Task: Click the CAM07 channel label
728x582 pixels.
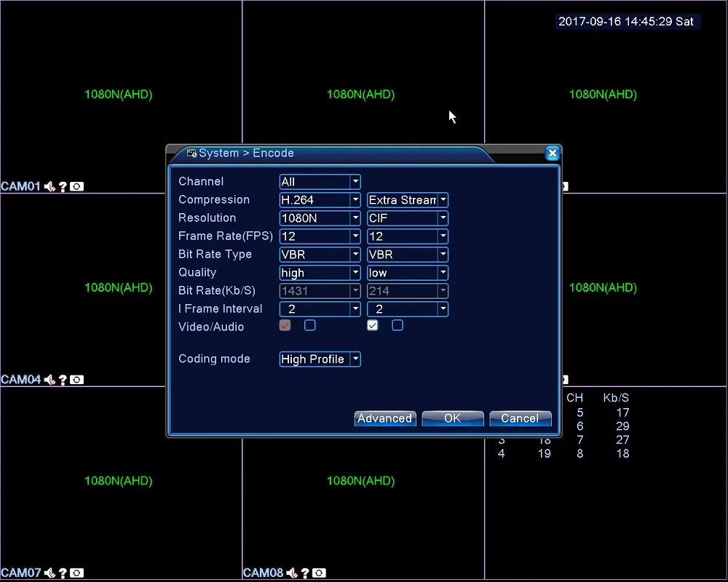Action: 21,573
